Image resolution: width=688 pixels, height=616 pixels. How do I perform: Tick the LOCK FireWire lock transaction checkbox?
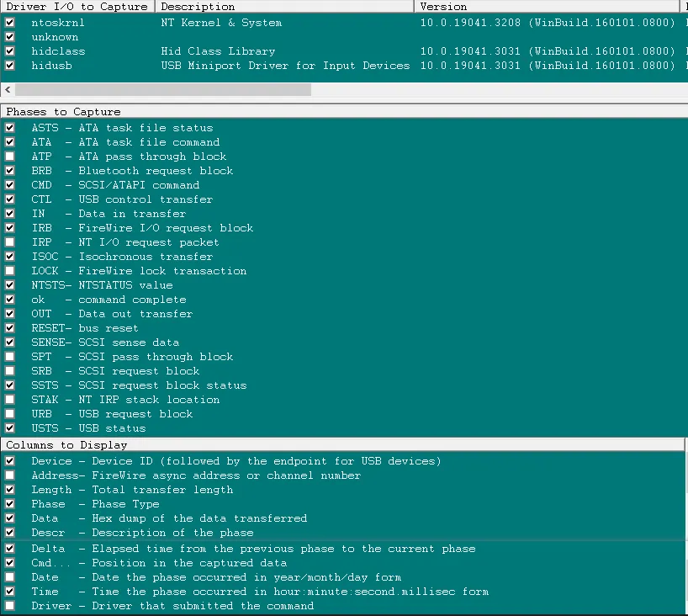[9, 270]
